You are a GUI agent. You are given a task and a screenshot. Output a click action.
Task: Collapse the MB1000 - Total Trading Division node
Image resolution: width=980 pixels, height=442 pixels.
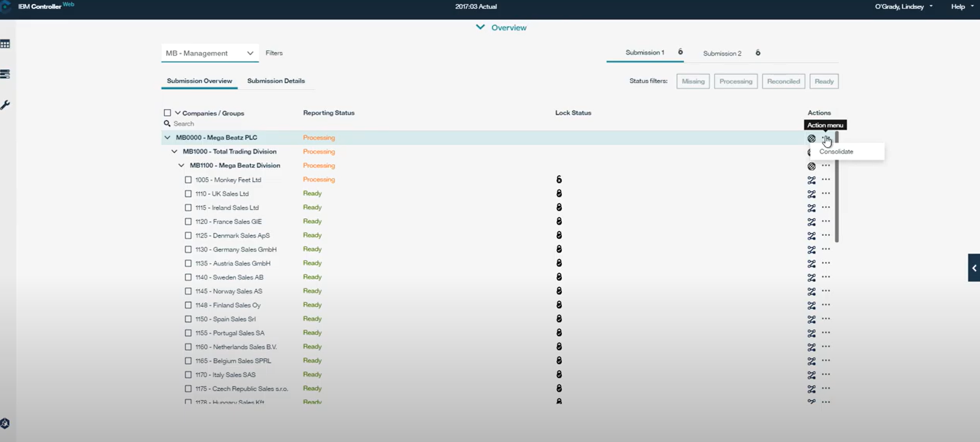click(x=174, y=152)
